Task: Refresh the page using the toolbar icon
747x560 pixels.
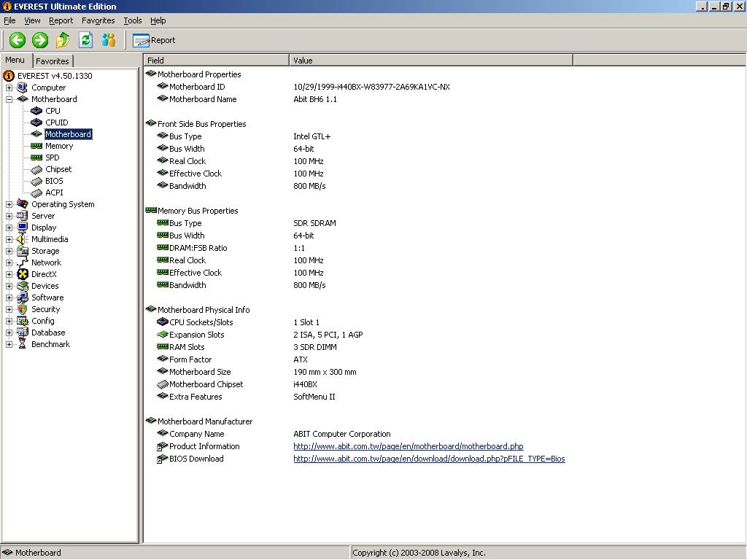Action: coord(86,40)
